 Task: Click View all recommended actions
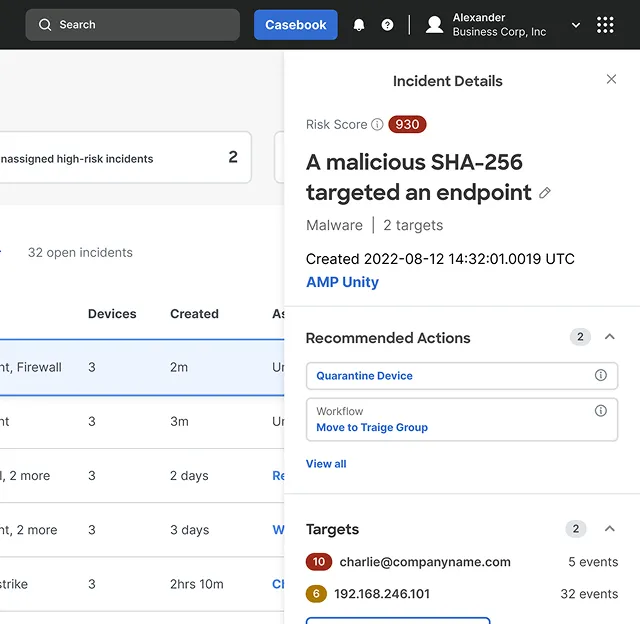(326, 464)
